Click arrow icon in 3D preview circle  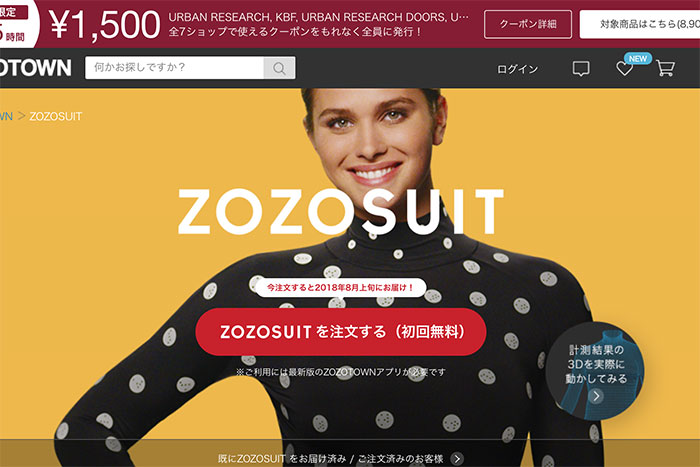596,396
